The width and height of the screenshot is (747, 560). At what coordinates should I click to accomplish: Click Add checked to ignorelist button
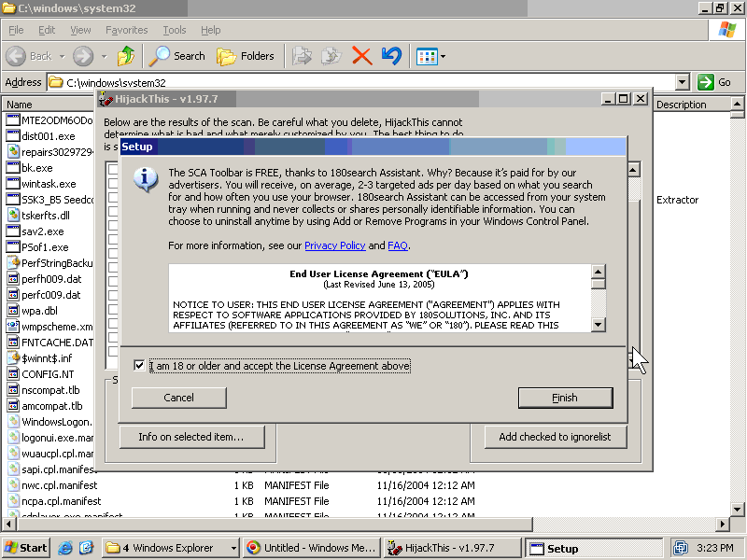(555, 437)
